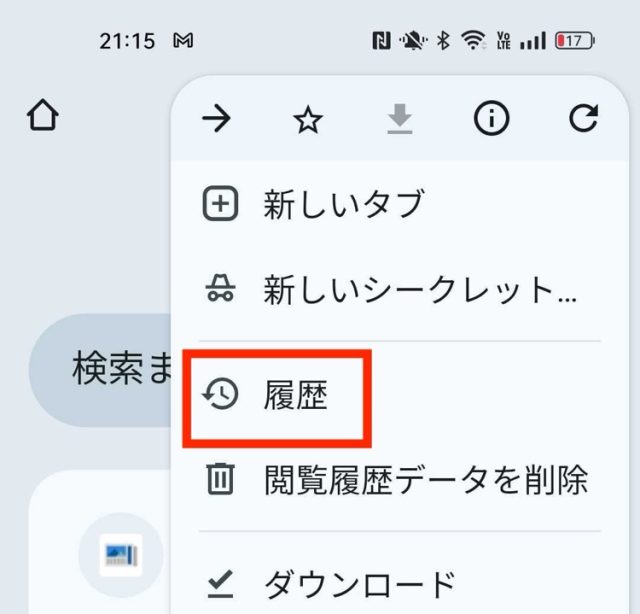Click the trash can icon

point(220,479)
